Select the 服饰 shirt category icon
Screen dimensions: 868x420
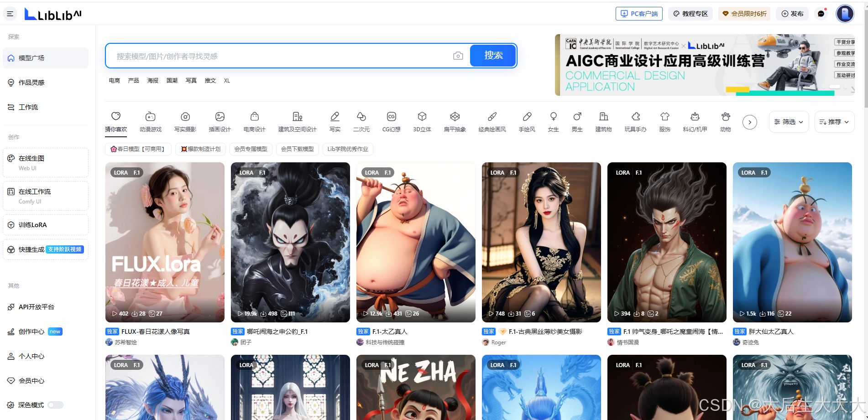[x=665, y=117]
